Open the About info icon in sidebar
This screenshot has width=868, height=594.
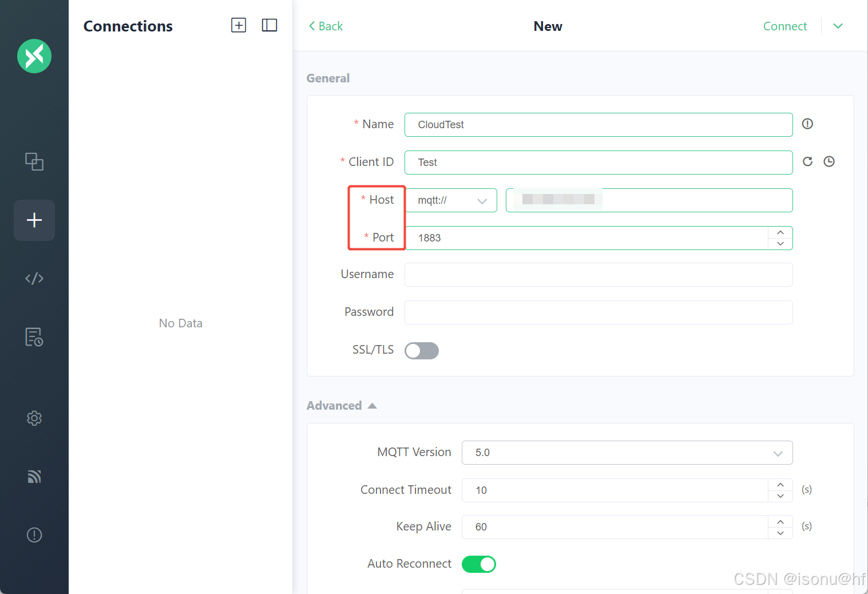click(34, 535)
